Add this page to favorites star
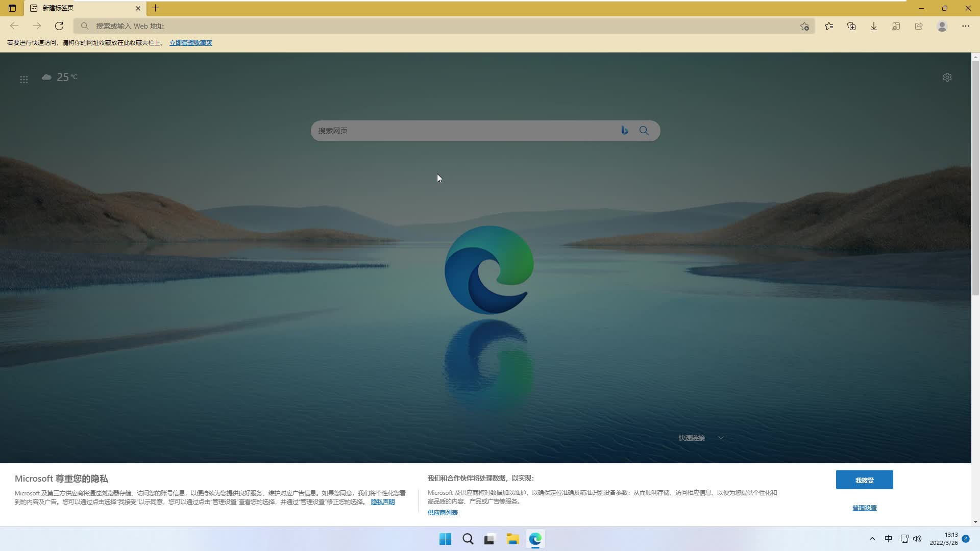The width and height of the screenshot is (980, 551). 805,26
